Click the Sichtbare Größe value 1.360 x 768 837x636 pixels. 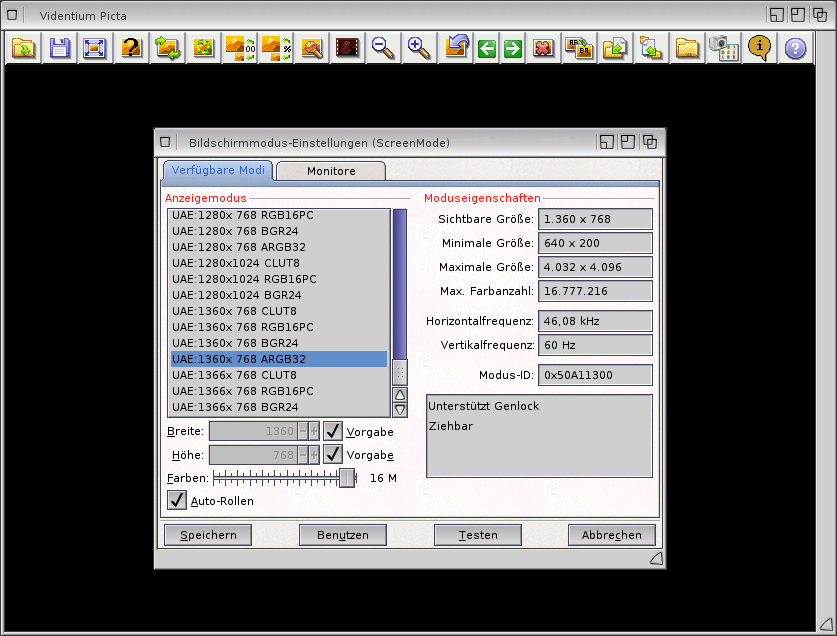pos(595,219)
